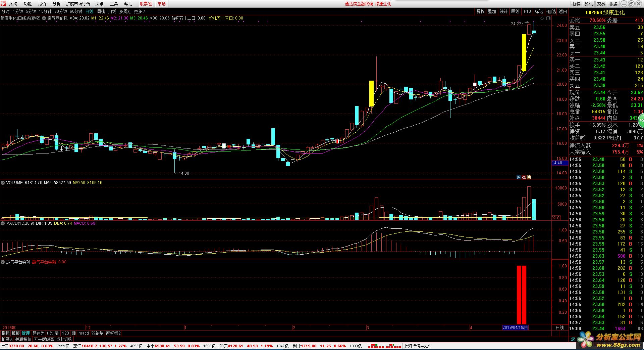Click the 交易 trade button

coord(601,4)
